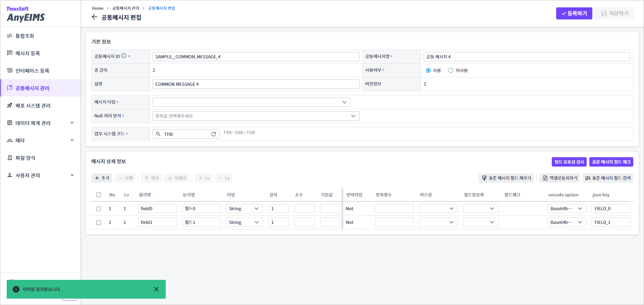
Task: Click the 논리명 필드1 input
Action: pos(201,222)
